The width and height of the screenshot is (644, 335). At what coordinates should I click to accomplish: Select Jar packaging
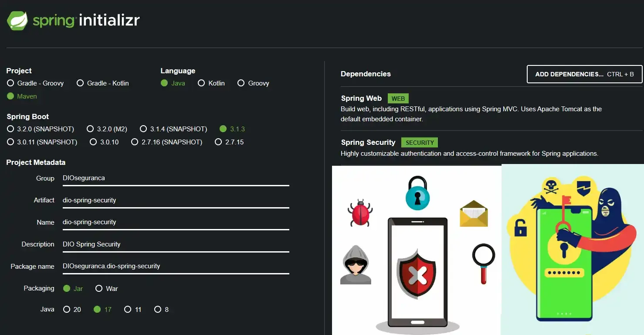click(73, 289)
